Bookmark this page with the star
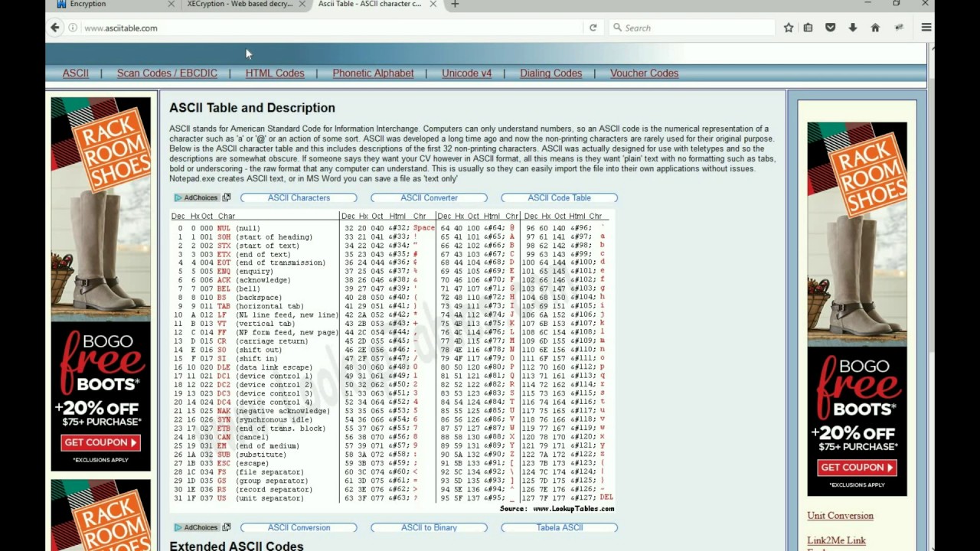The height and width of the screenshot is (551, 980). point(789,28)
